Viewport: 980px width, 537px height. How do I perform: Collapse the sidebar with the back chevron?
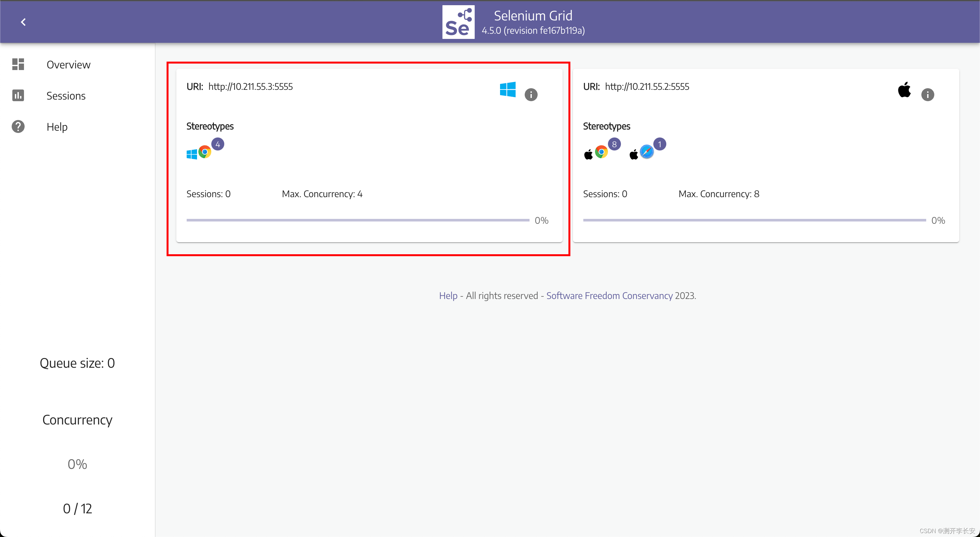(23, 22)
